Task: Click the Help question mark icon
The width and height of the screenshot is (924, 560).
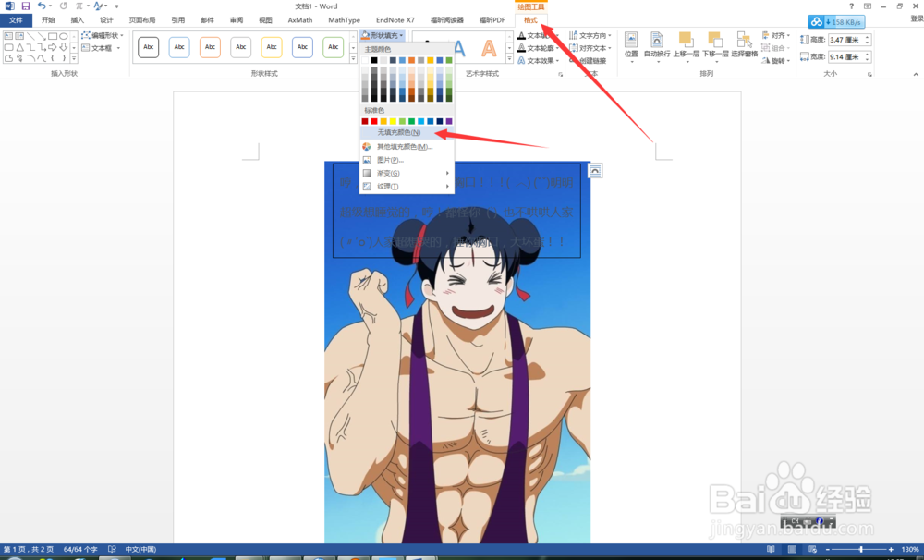Action: click(x=851, y=6)
